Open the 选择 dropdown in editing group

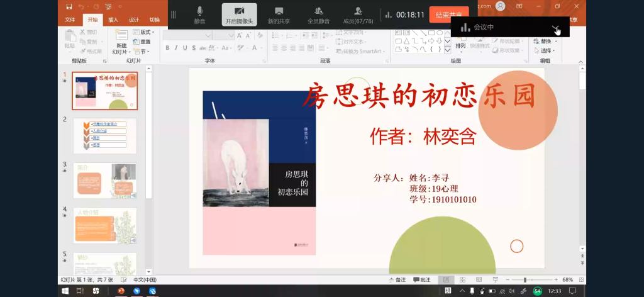pos(545,50)
